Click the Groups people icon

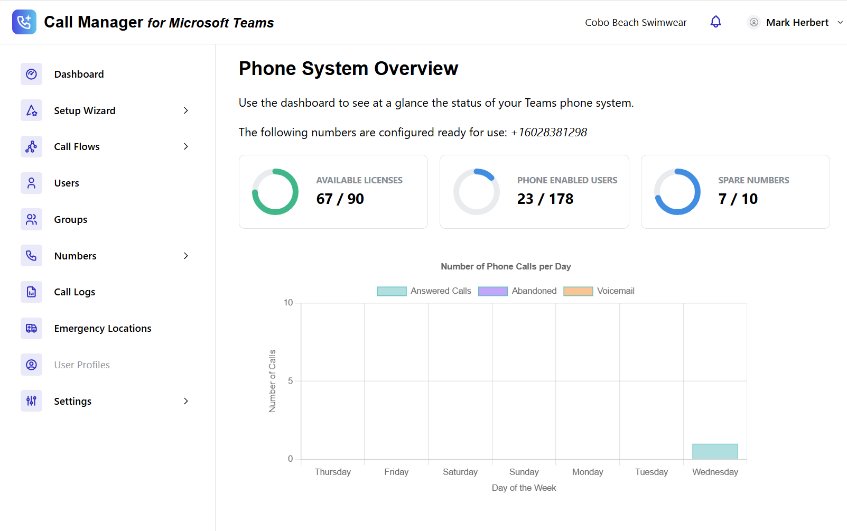pos(31,220)
